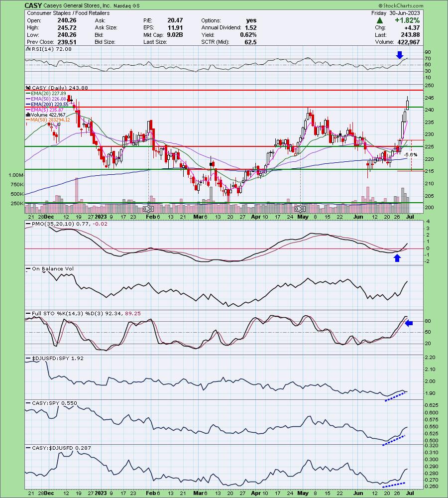The image size is (448, 498).
Task: Click the Mkt Cap value 9.02B
Action: tap(175, 35)
